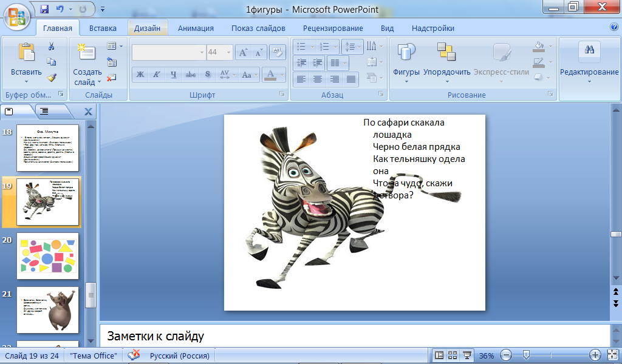Open PowerPoint Help question mark

pos(614,27)
